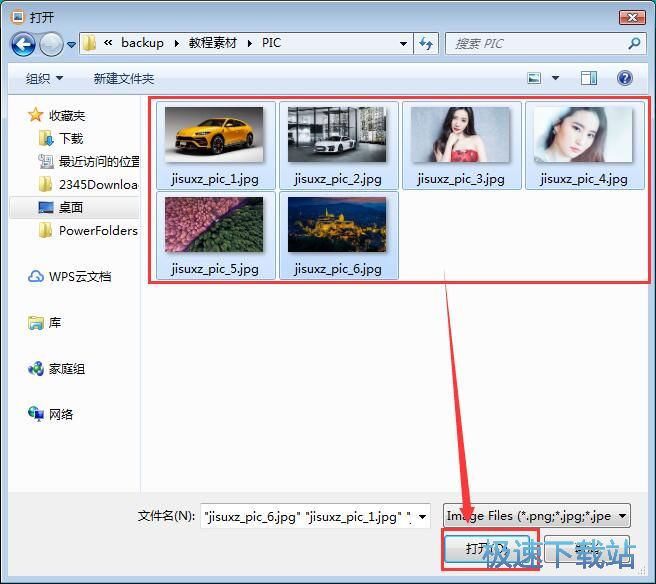This screenshot has height=584, width=656.
Task: Open the 组织 menu
Action: 44,78
